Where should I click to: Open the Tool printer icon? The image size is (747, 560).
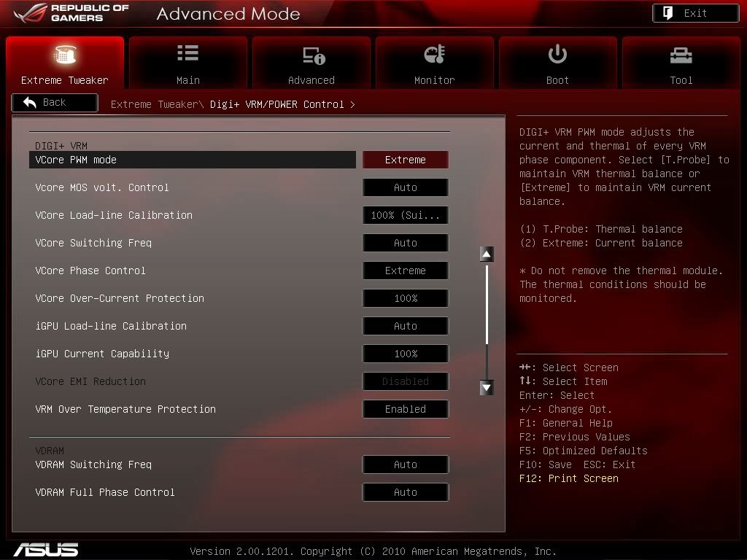[x=681, y=55]
